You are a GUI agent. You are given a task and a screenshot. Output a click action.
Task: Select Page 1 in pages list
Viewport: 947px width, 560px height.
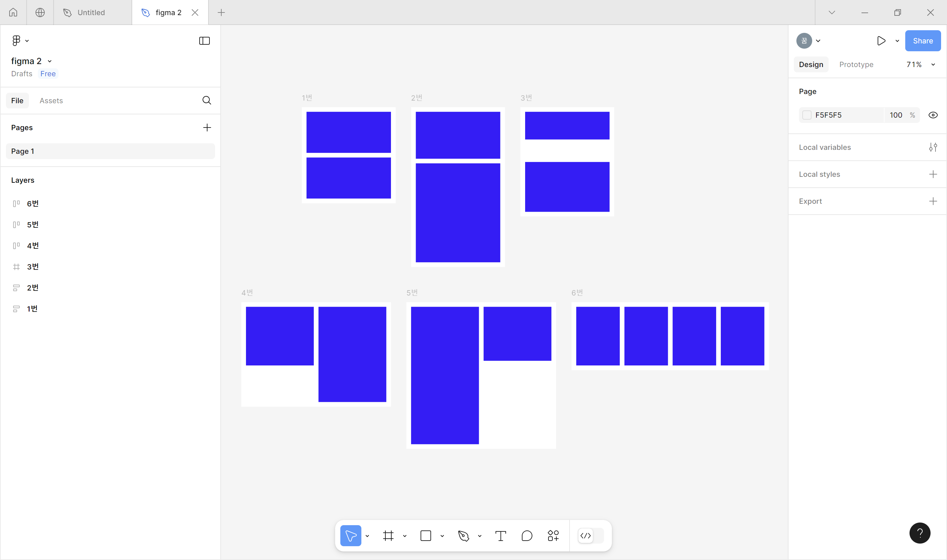[x=110, y=151]
